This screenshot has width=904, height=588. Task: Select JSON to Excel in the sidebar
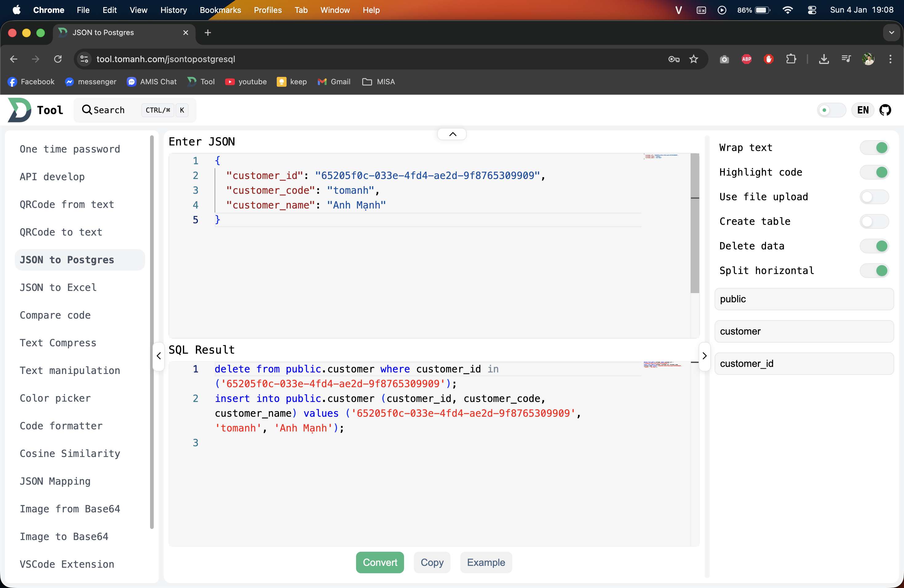tap(58, 288)
